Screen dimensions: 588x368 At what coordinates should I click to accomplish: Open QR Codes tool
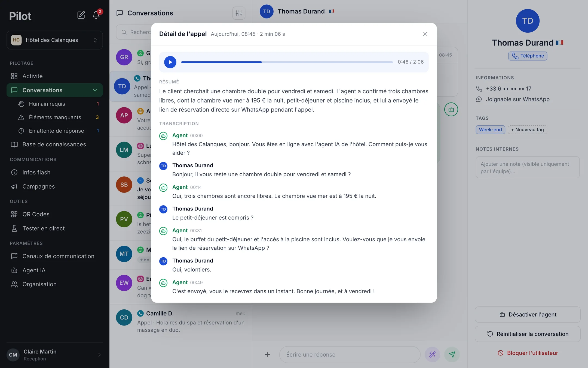click(55, 214)
